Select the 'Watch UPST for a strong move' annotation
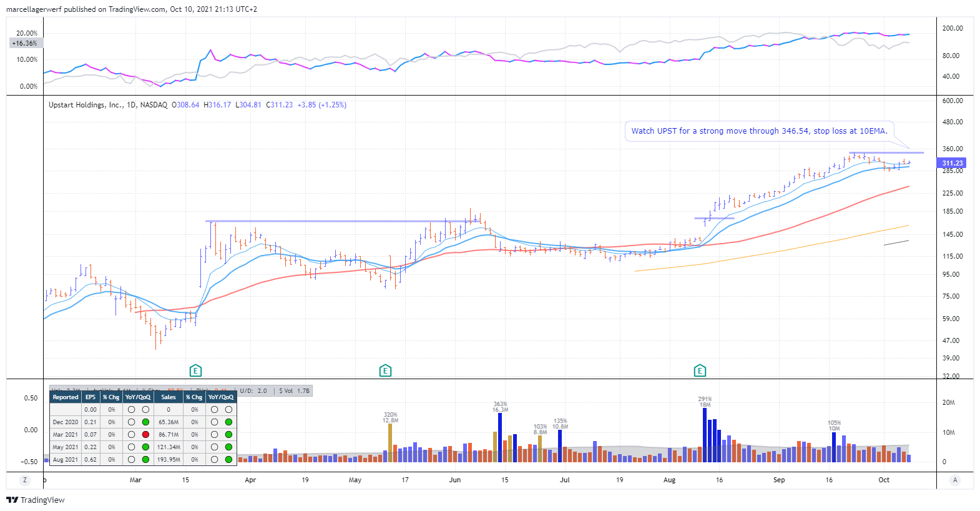 click(x=759, y=131)
